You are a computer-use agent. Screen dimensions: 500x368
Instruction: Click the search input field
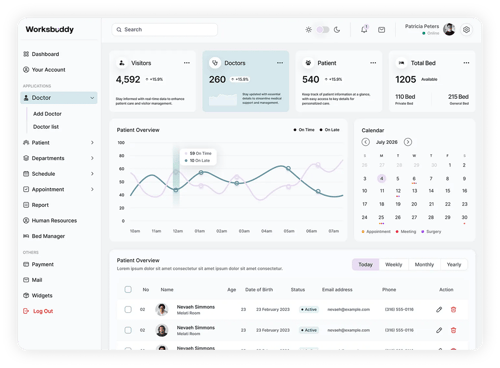(165, 30)
